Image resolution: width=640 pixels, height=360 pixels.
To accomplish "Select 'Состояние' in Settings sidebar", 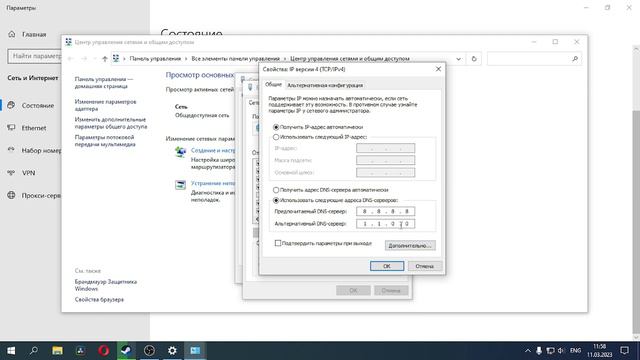I will point(38,105).
